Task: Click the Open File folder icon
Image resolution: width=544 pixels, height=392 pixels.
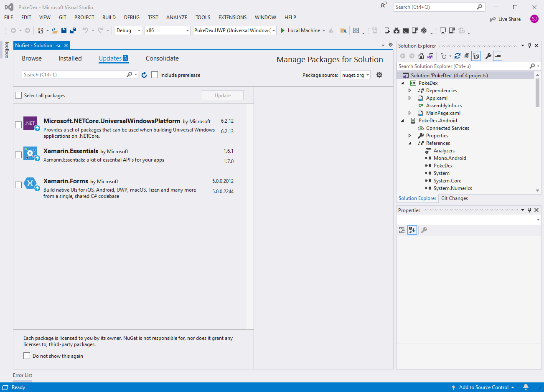Action: point(54,30)
